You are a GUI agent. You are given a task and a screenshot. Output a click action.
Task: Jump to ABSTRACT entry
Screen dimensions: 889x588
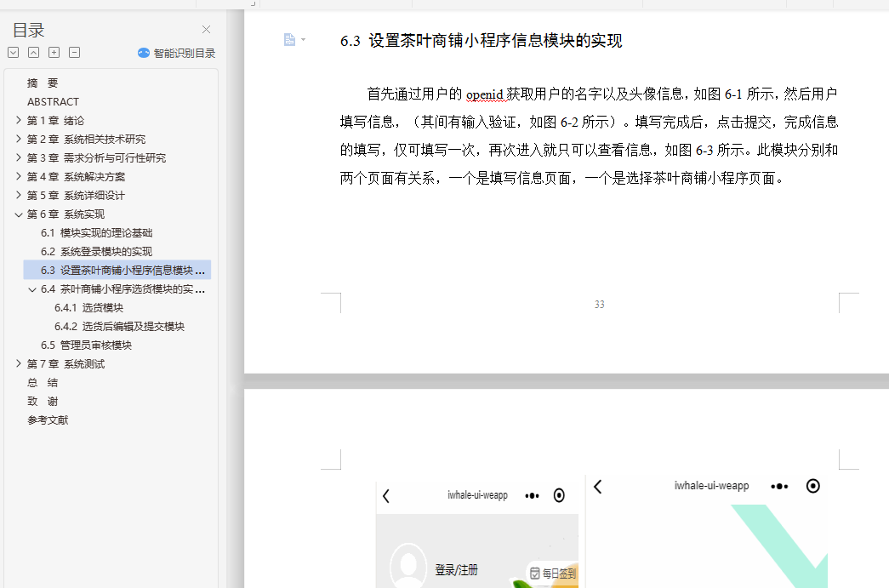54,101
